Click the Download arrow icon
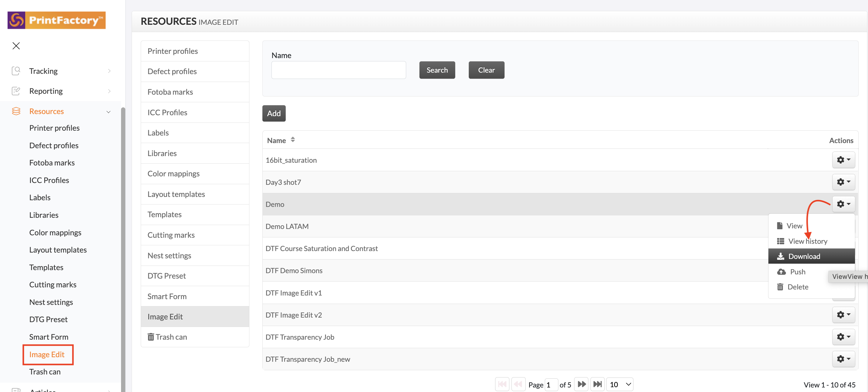868x392 pixels. click(781, 256)
